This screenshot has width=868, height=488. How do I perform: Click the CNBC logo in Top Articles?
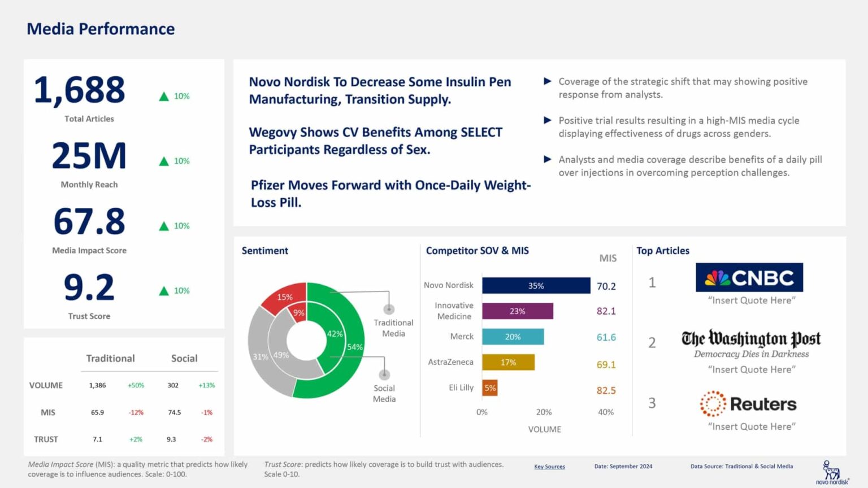click(x=749, y=277)
